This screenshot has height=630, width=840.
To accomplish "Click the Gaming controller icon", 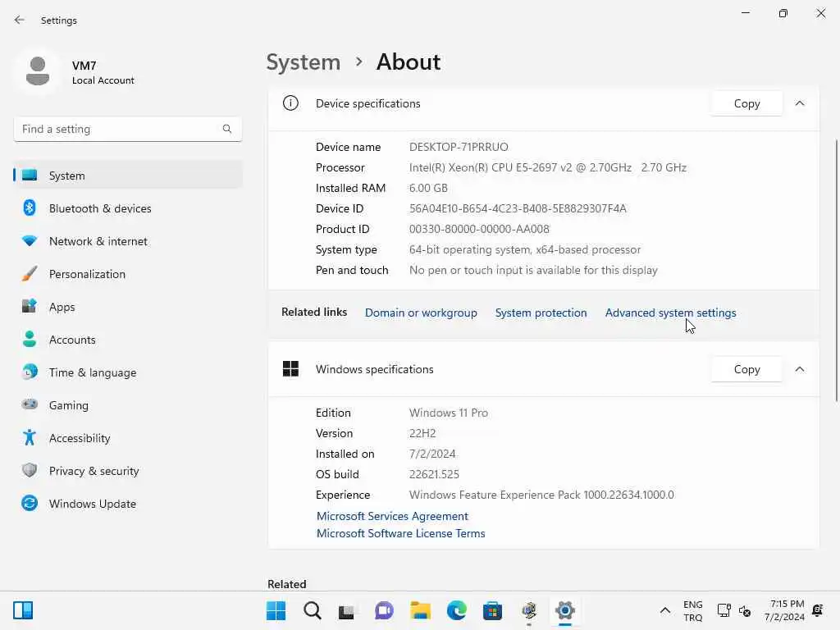I will (30, 404).
